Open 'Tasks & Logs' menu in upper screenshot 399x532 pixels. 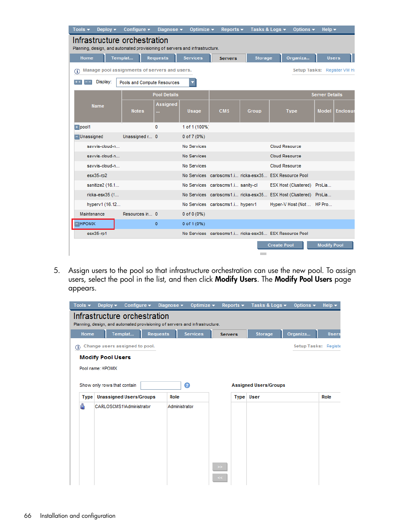click(268, 29)
